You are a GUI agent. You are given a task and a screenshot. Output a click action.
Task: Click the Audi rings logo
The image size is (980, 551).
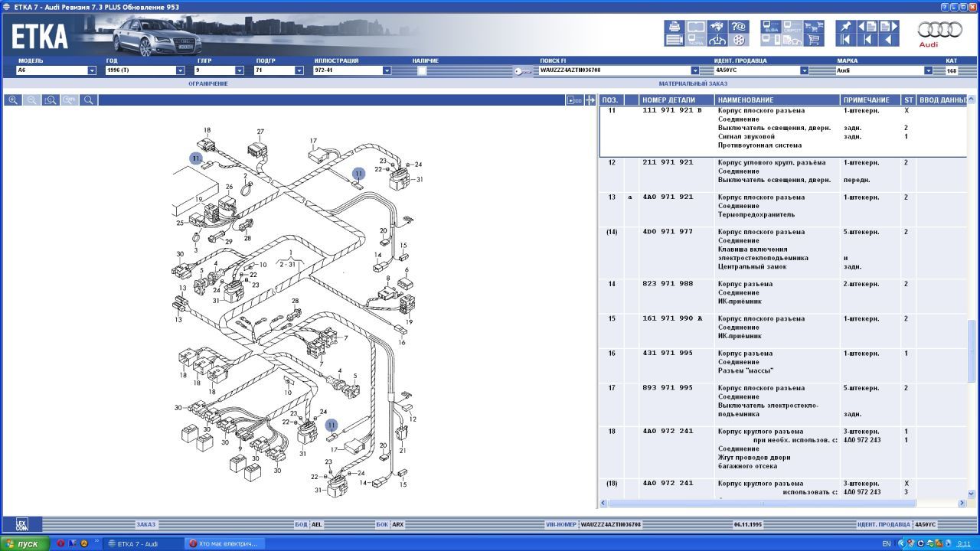[939, 31]
